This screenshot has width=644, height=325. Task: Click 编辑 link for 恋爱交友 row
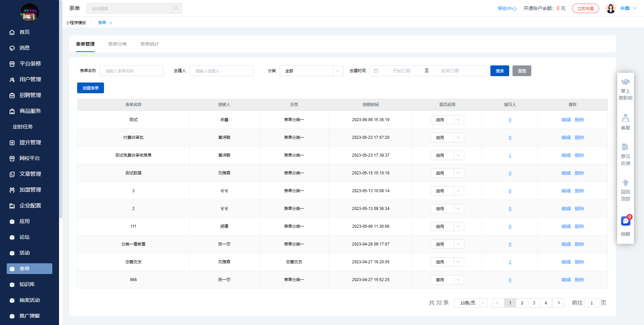pyautogui.click(x=566, y=262)
